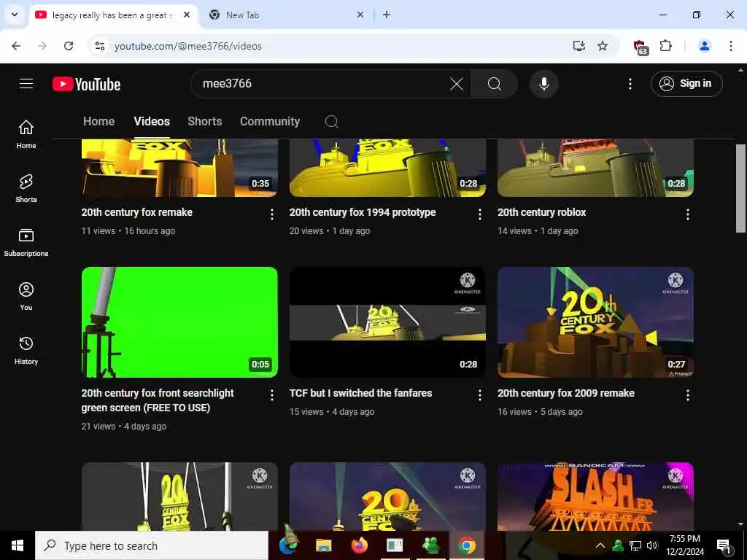Reload the current page

(69, 46)
